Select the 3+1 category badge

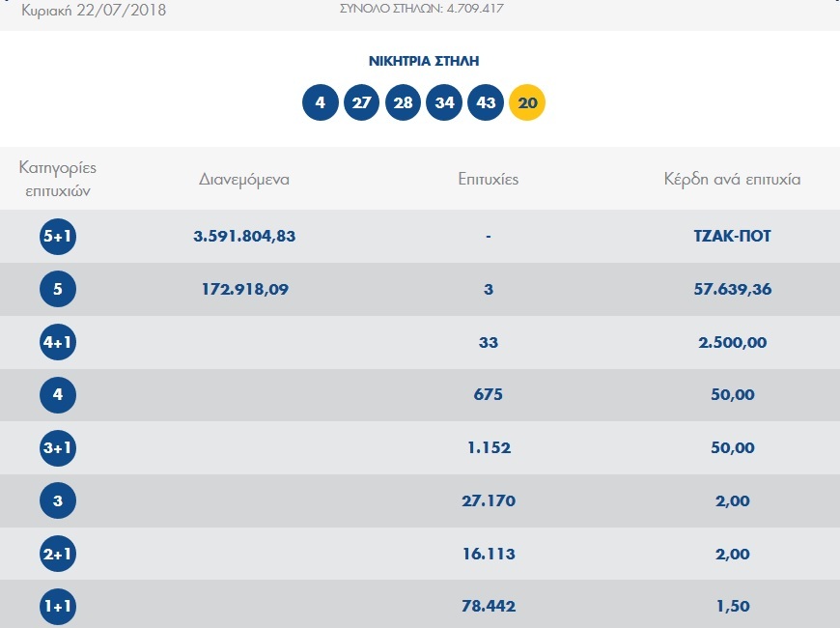click(x=58, y=448)
